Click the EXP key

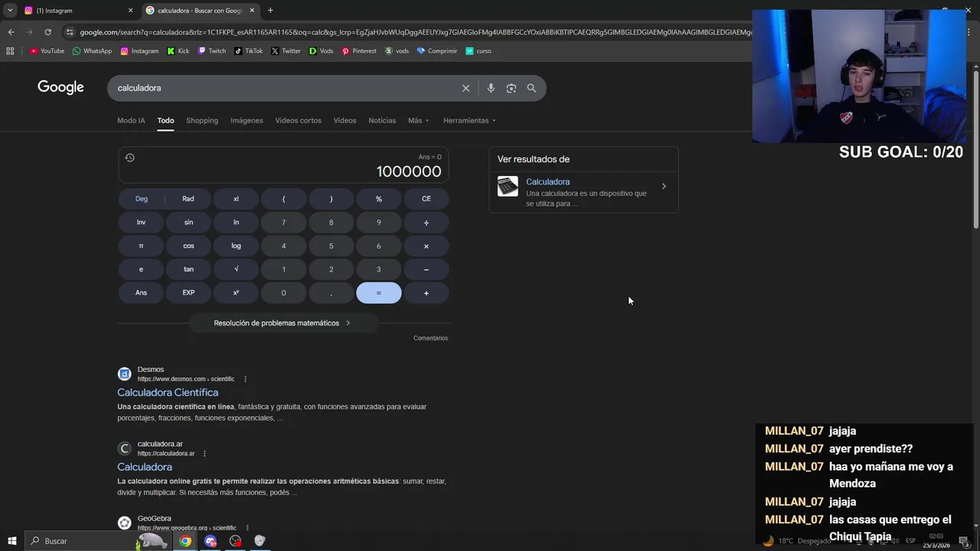[188, 293]
